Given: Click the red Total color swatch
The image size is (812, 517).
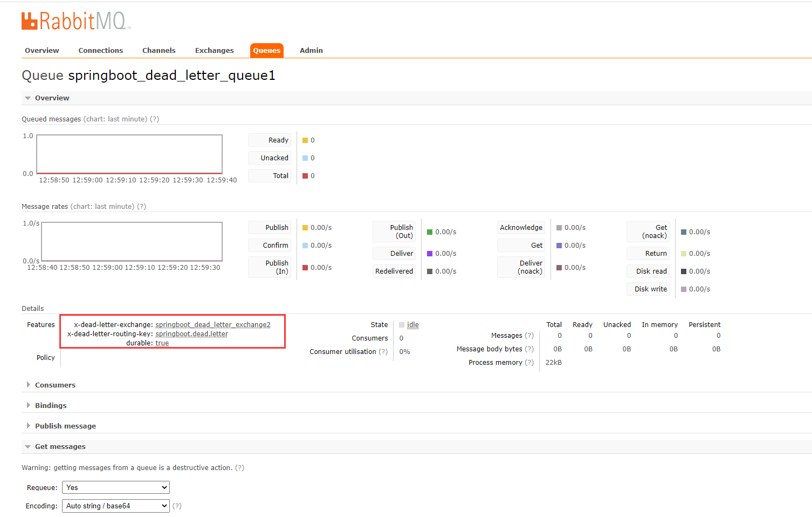Looking at the screenshot, I should tap(305, 176).
